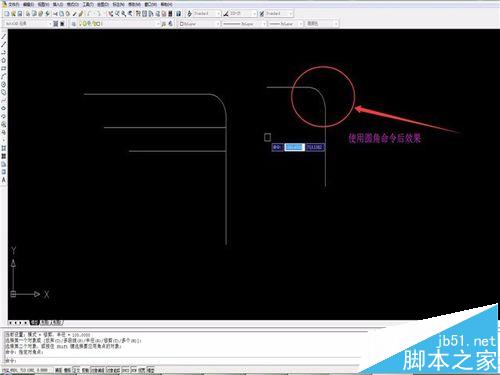This screenshot has height=375, width=500.
Task: Open the layer selection dropdown
Action: pyautogui.click(x=120, y=24)
